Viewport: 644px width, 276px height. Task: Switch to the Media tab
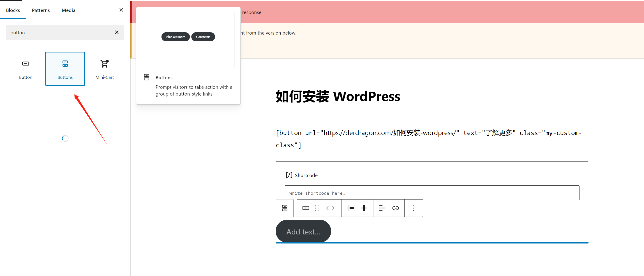pyautogui.click(x=68, y=10)
